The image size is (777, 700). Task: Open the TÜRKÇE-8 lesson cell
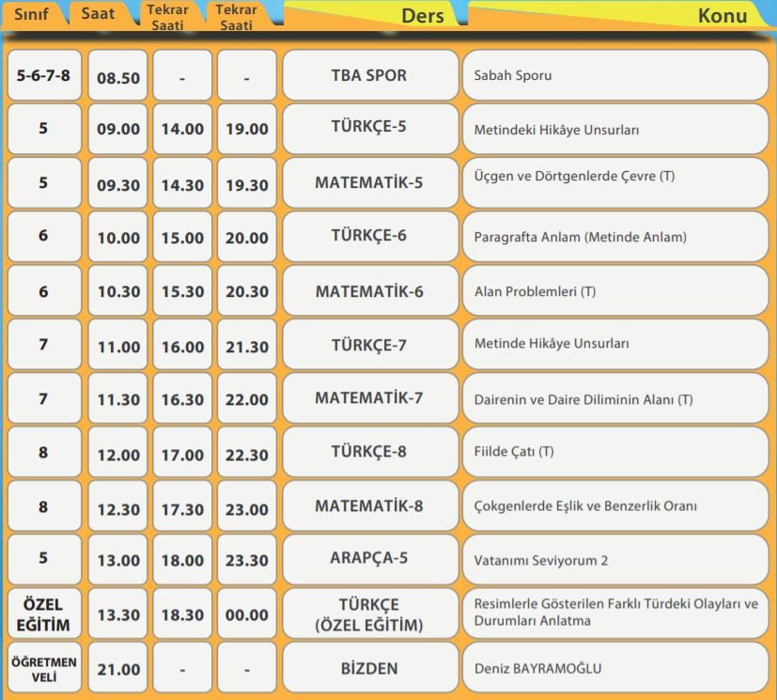370,452
